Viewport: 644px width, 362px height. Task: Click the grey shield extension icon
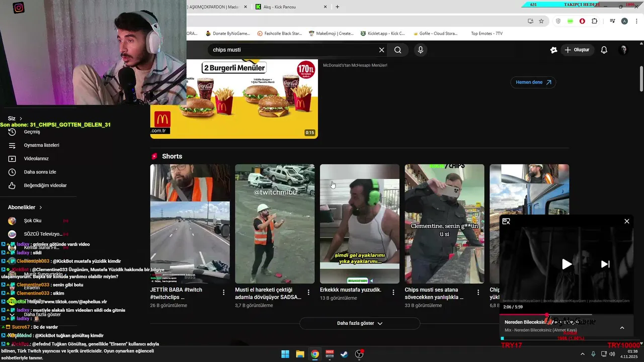coord(558,21)
